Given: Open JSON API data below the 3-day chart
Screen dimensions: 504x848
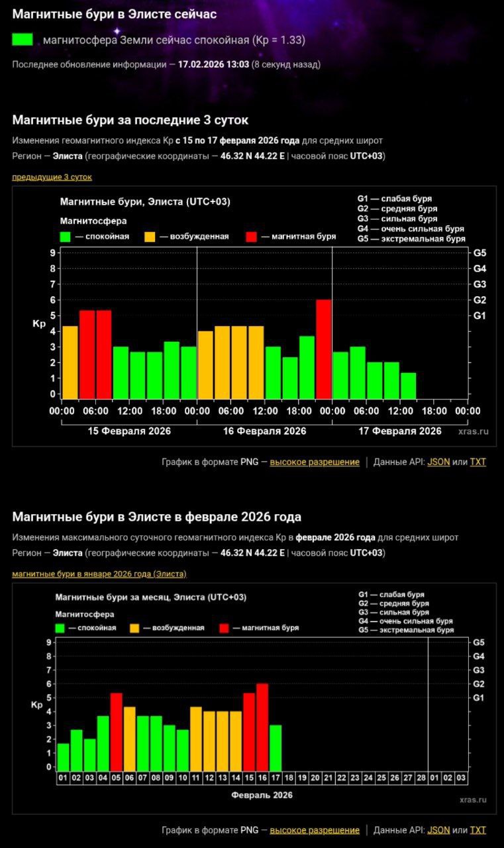Looking at the screenshot, I should click(438, 462).
